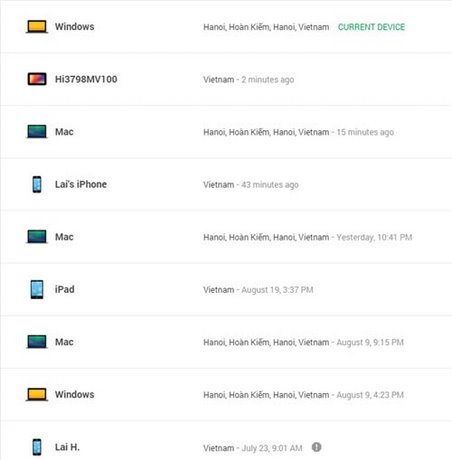
Task: Click the Mac icon active 15 minutes ago
Action: pos(37,132)
